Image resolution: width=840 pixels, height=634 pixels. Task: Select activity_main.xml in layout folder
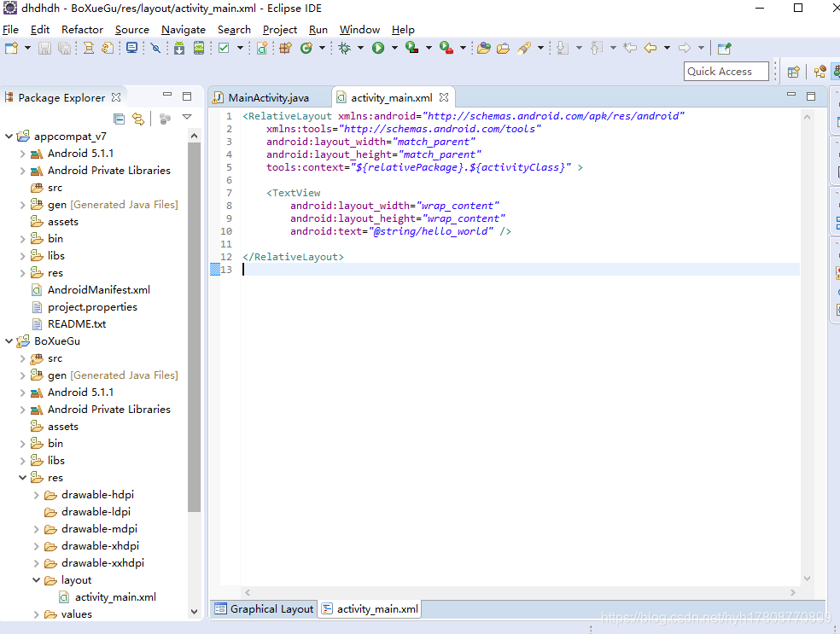115,597
